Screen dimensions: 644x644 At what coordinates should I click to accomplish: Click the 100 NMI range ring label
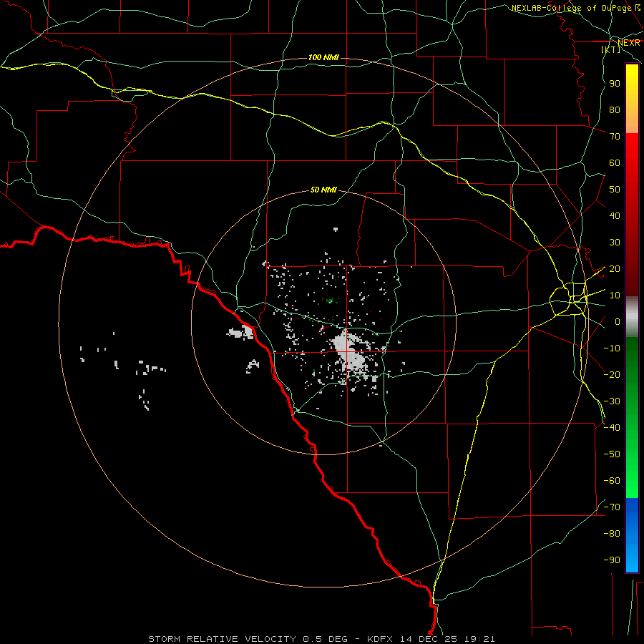[323, 57]
